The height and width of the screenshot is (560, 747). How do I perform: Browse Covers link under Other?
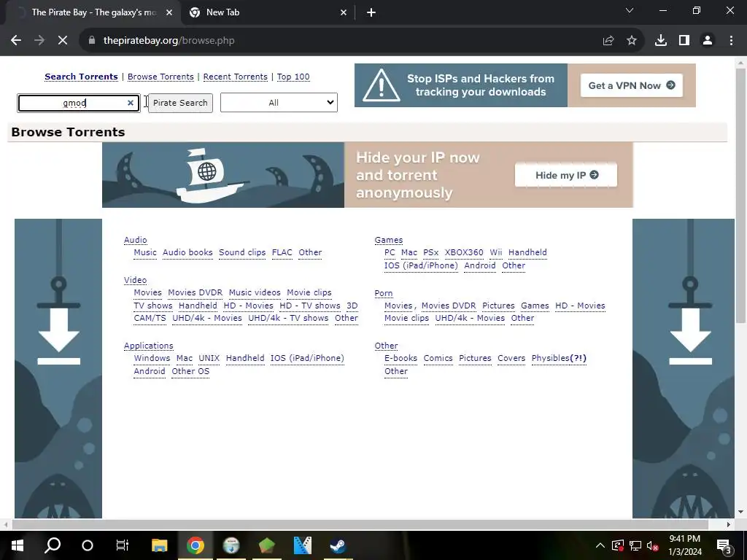(x=511, y=358)
